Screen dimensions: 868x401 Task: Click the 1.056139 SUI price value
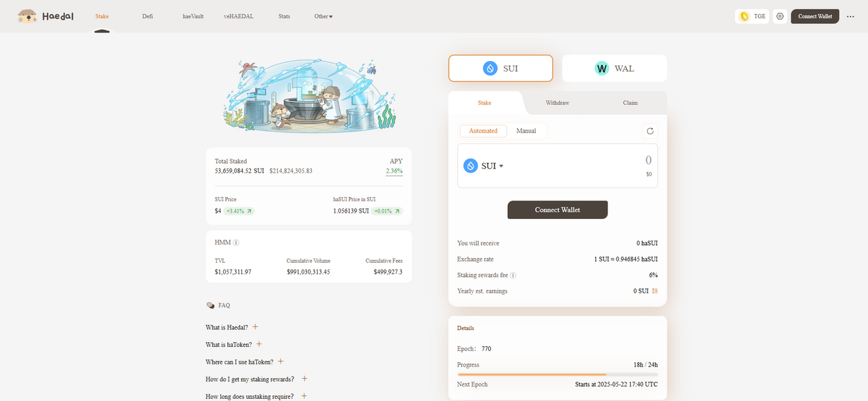[351, 211]
